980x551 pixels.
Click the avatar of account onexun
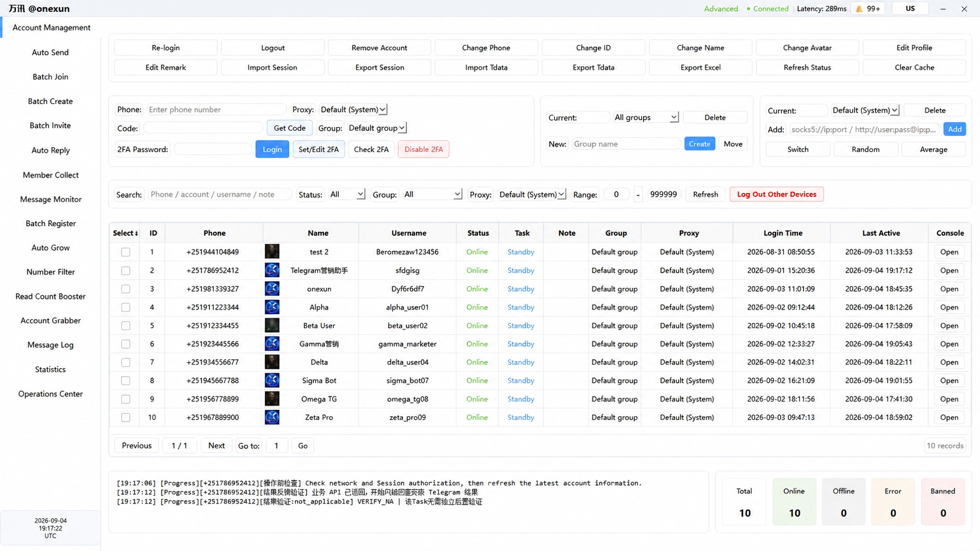pyautogui.click(x=272, y=289)
